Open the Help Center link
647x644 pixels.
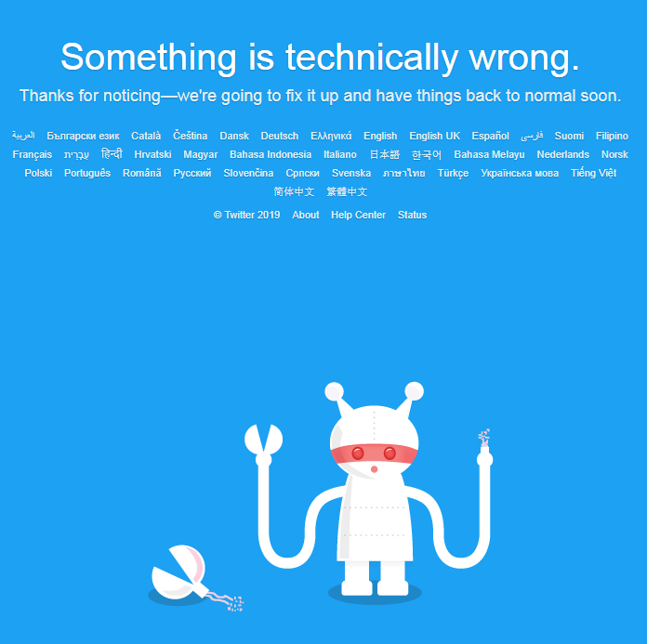coord(358,215)
